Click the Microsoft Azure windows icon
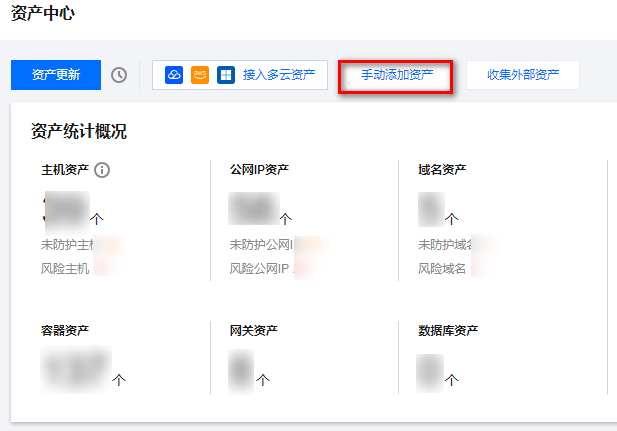 (226, 75)
